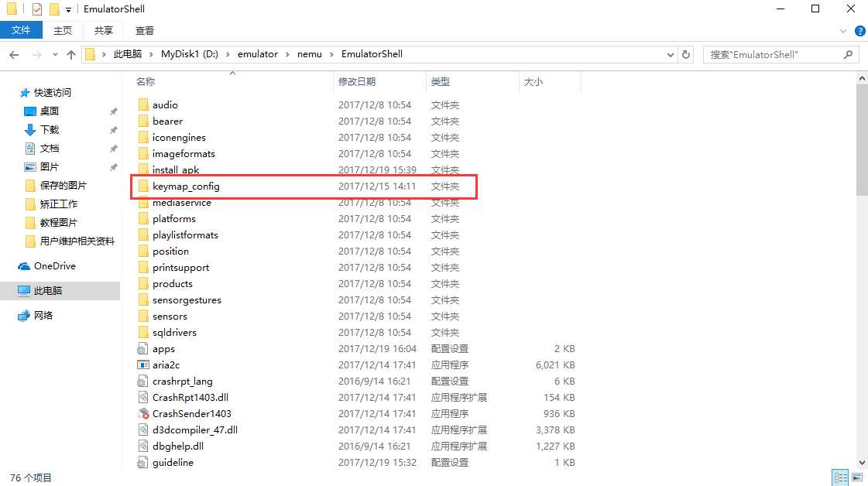Click the back navigation arrow
The image size is (868, 486).
[x=15, y=54]
